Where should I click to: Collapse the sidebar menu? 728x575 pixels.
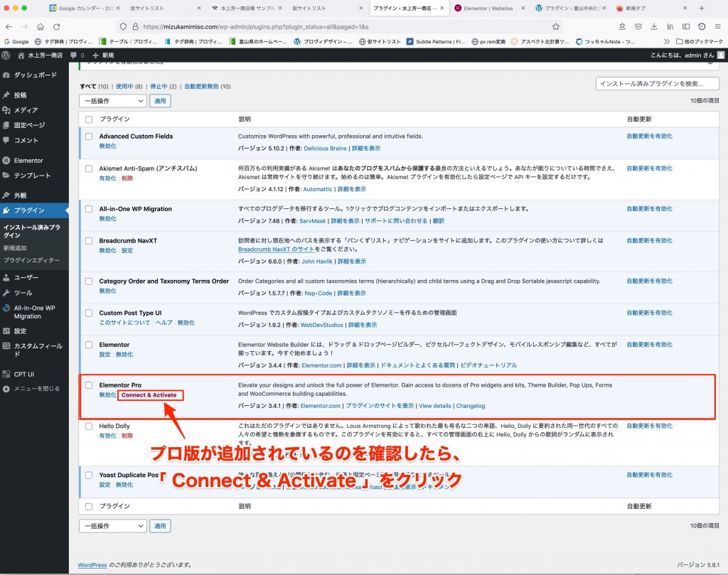point(32,389)
